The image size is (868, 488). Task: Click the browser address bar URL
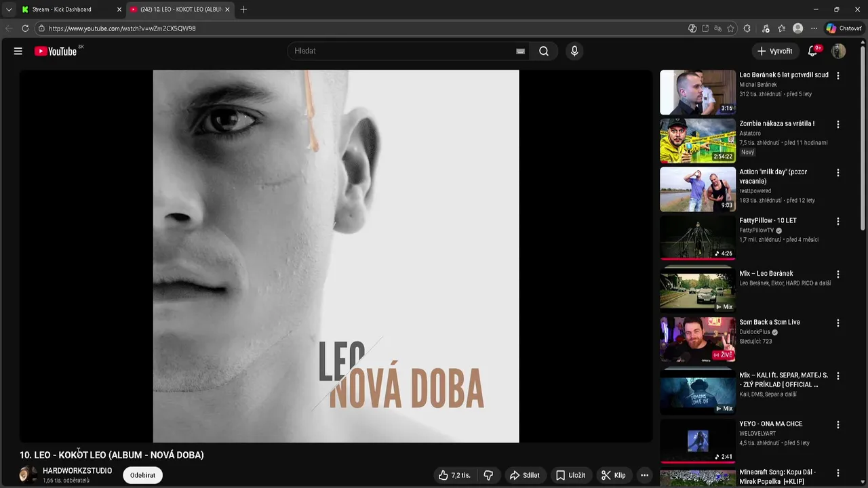tap(122, 28)
